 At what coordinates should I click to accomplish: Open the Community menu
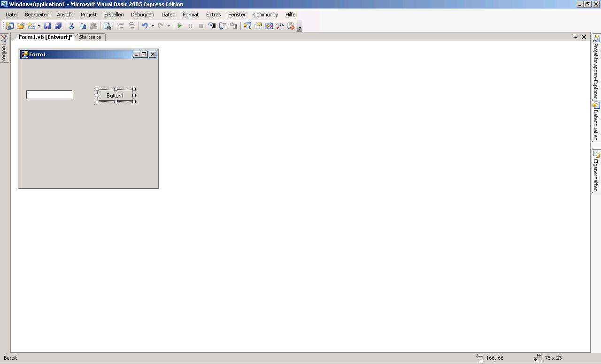click(x=266, y=15)
